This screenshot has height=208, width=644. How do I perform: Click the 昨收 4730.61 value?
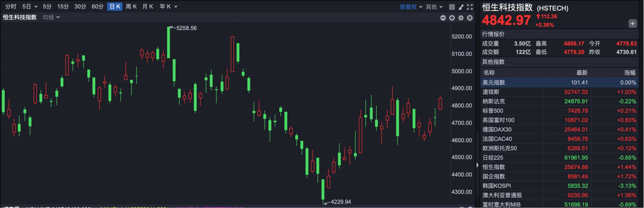[627, 52]
